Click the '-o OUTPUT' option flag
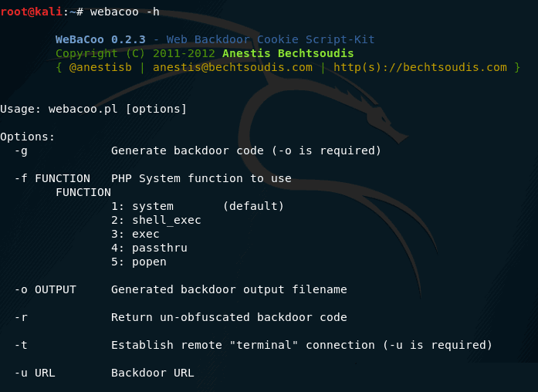The width and height of the screenshot is (538, 392). click(46, 290)
